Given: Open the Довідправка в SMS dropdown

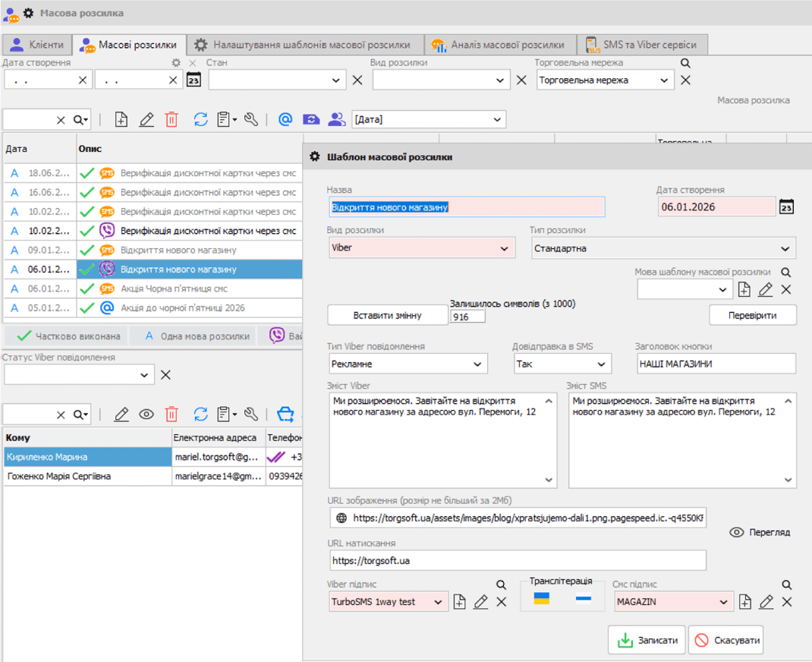Looking at the screenshot, I should (x=601, y=364).
